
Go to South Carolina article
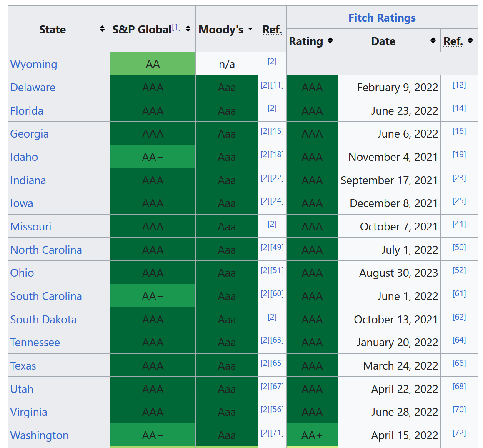click(46, 296)
